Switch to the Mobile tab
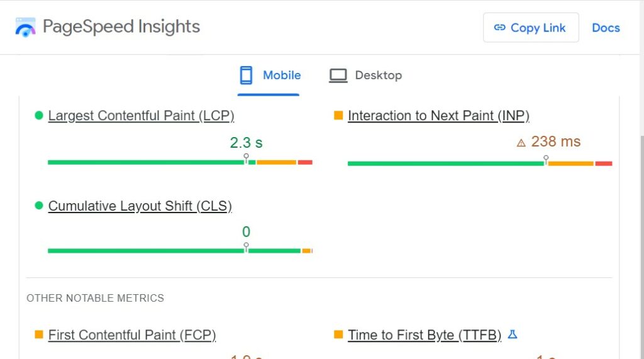Viewport: 644px width, 359px height. click(269, 75)
